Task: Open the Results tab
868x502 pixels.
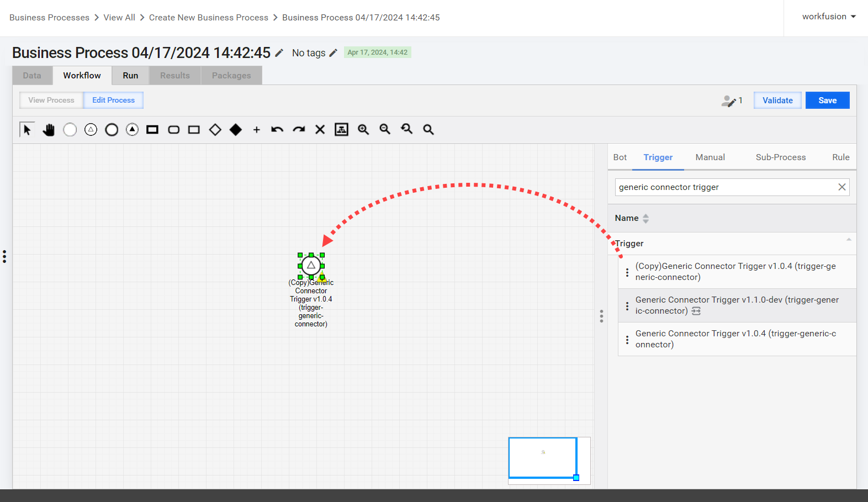Action: click(175, 76)
